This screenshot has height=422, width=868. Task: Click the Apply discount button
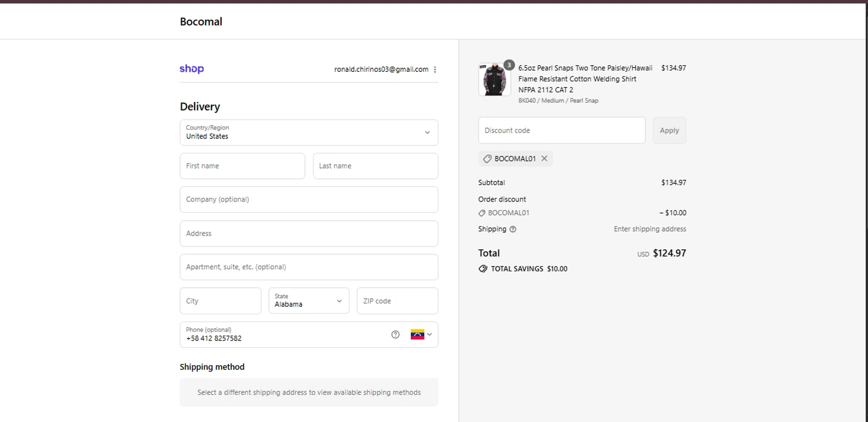click(x=670, y=130)
